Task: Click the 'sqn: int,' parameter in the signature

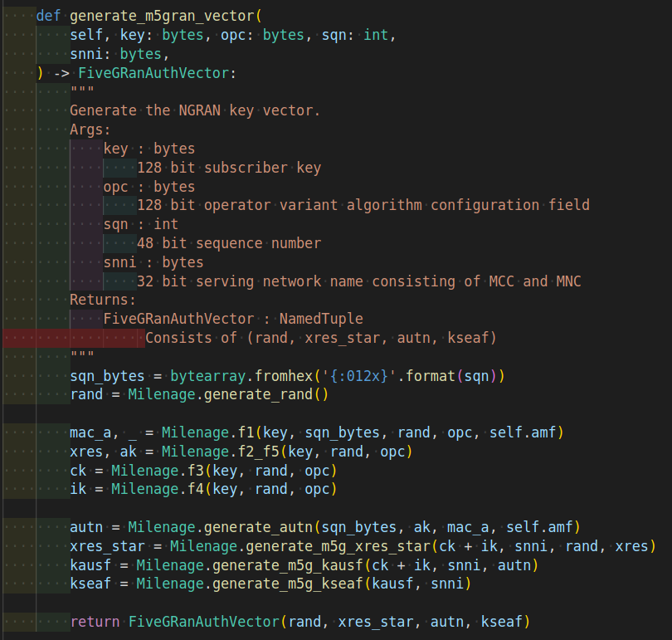Action: [x=358, y=35]
